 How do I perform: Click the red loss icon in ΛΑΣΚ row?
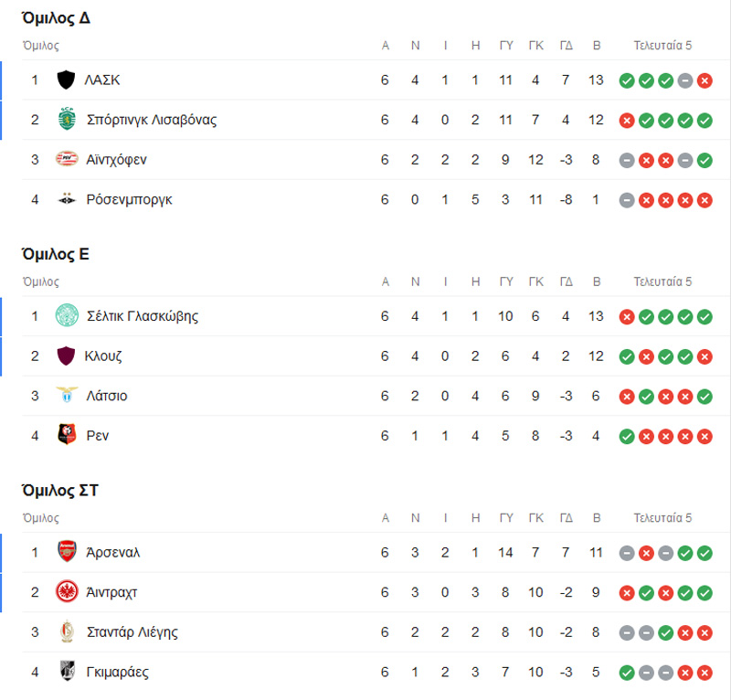(705, 80)
